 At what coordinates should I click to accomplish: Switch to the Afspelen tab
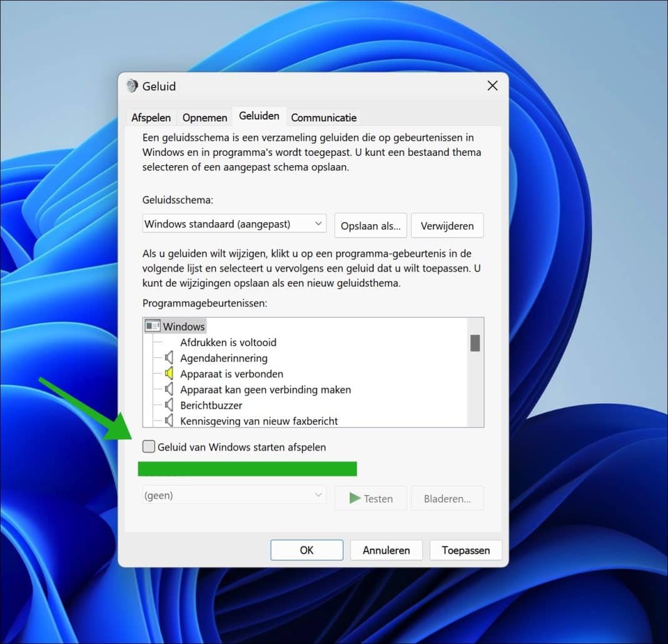click(x=151, y=118)
